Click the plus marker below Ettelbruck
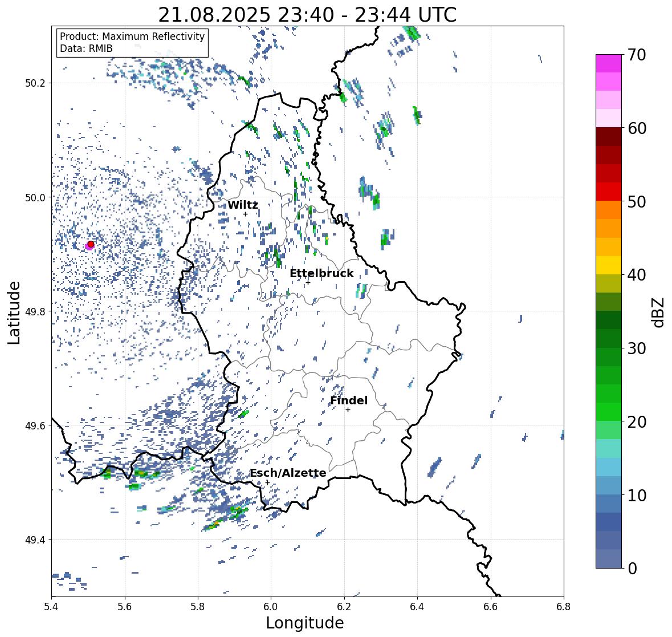672x637 pixels. [x=308, y=282]
